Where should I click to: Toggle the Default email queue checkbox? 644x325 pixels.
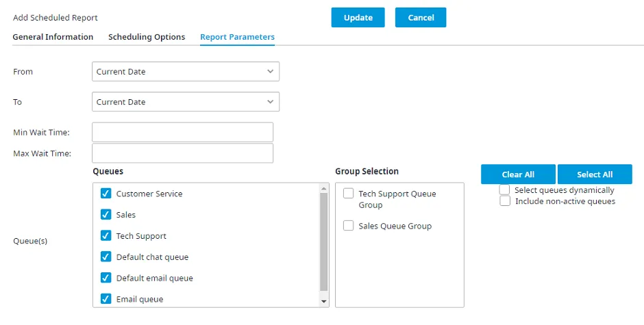[106, 278]
